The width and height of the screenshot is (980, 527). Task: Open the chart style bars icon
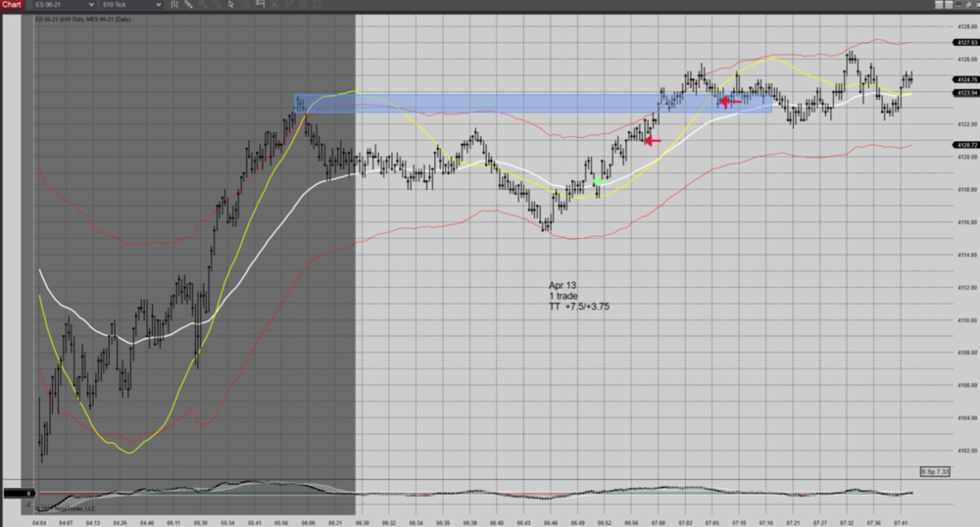click(174, 5)
